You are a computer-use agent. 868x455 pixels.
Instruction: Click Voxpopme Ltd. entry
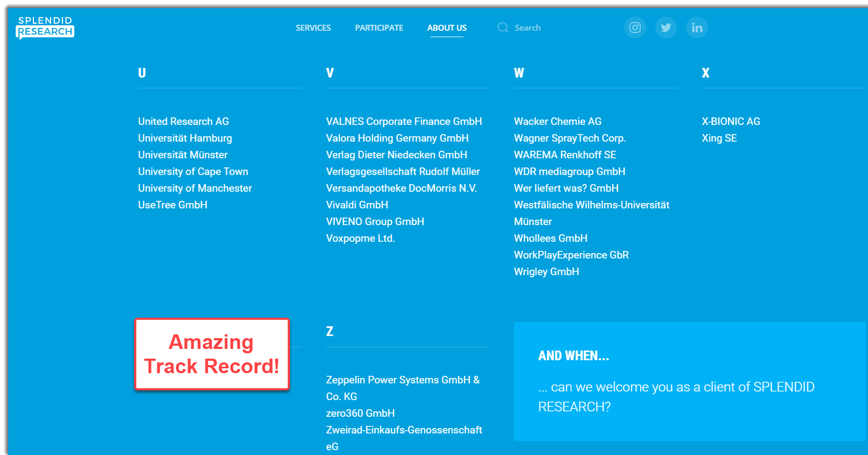click(360, 239)
